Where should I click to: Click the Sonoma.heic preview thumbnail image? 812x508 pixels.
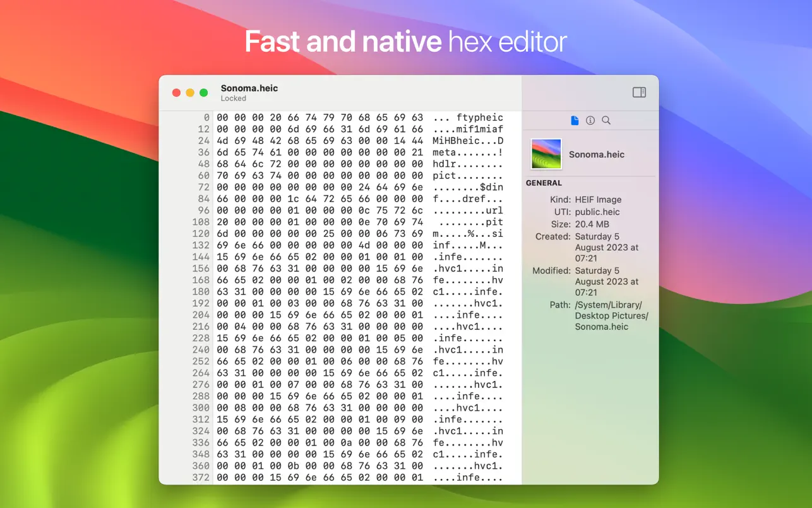coord(546,153)
